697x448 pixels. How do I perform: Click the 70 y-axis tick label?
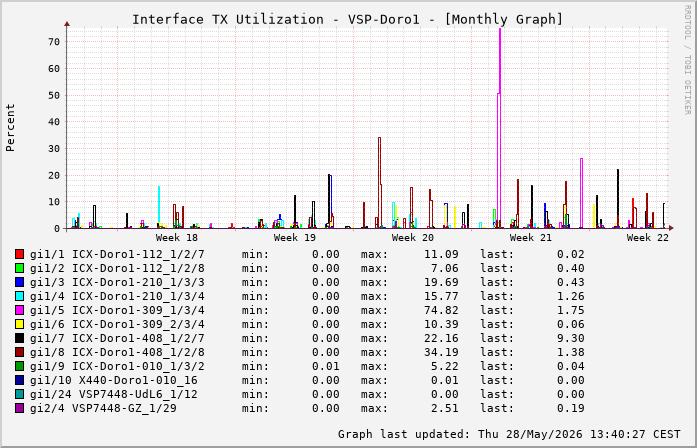coord(54,42)
